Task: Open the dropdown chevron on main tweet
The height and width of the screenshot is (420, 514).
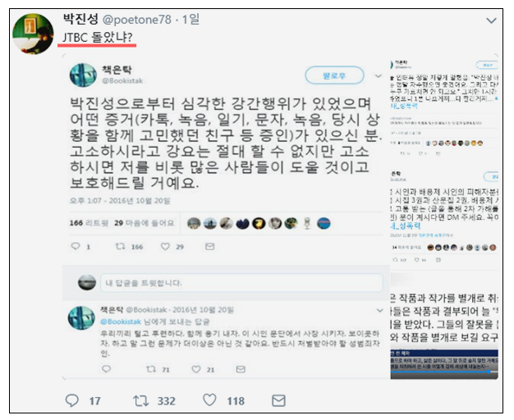Action: pos(491,21)
